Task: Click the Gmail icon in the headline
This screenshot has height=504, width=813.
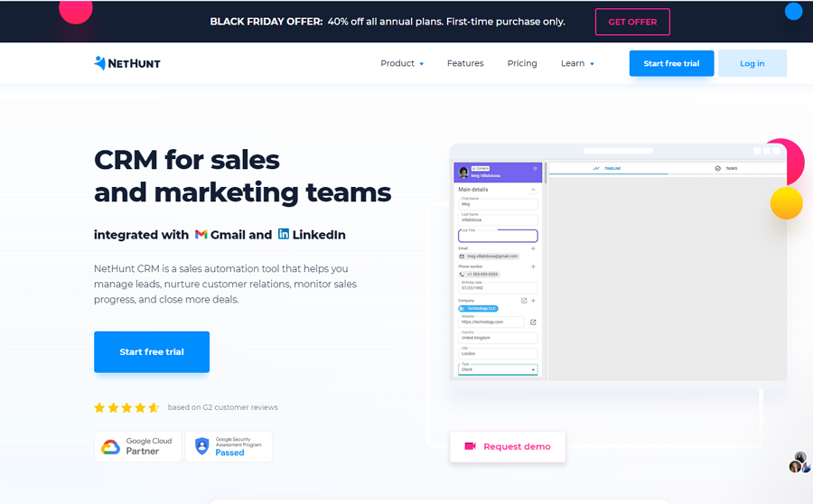Action: 201,234
